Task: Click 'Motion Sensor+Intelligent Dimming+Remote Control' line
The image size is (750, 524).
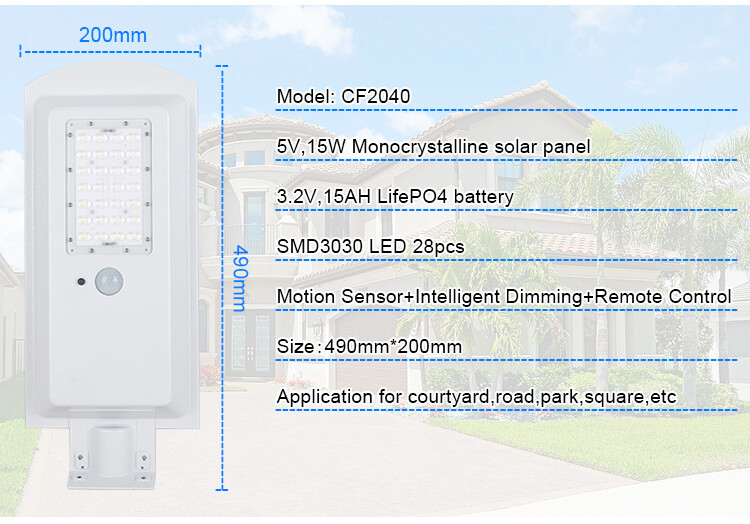Action: [504, 297]
